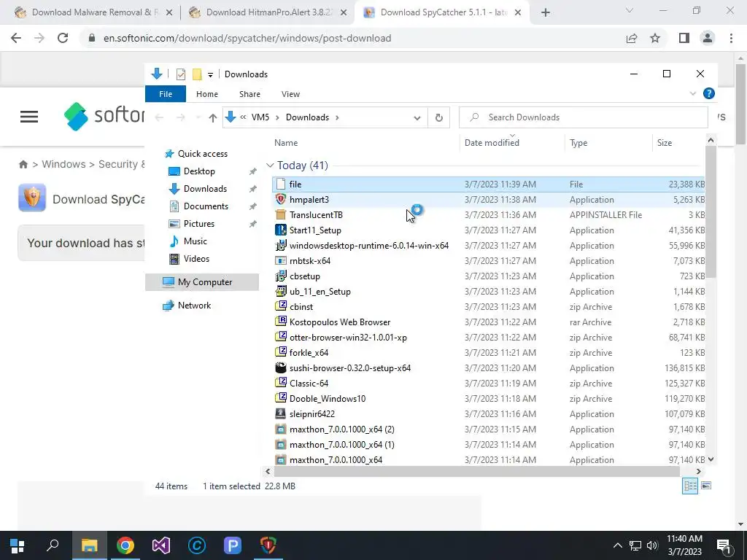Show hidden system tray icons
The image size is (747, 560).
pyautogui.click(x=617, y=545)
